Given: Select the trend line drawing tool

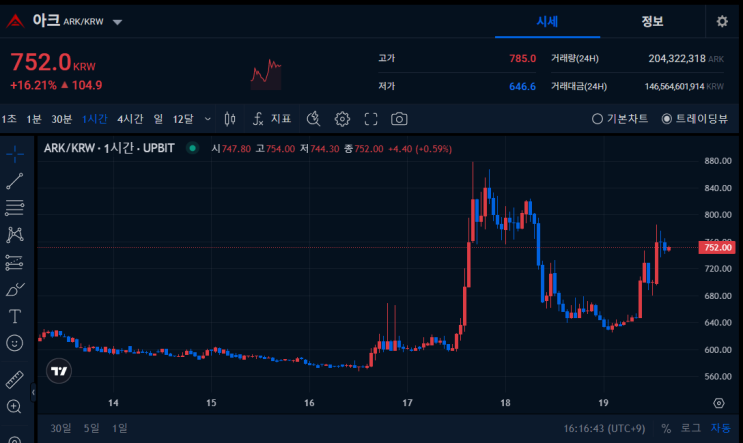Looking at the screenshot, I should tap(15, 181).
